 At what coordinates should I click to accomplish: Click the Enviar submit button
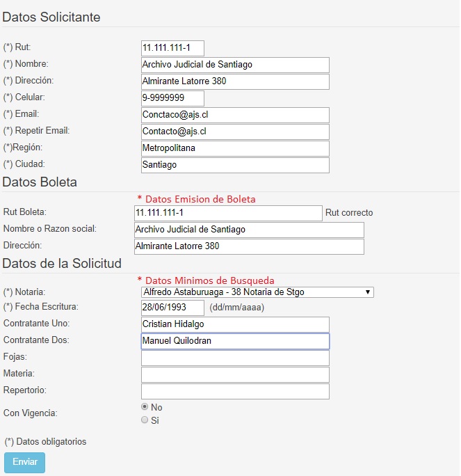click(x=24, y=462)
